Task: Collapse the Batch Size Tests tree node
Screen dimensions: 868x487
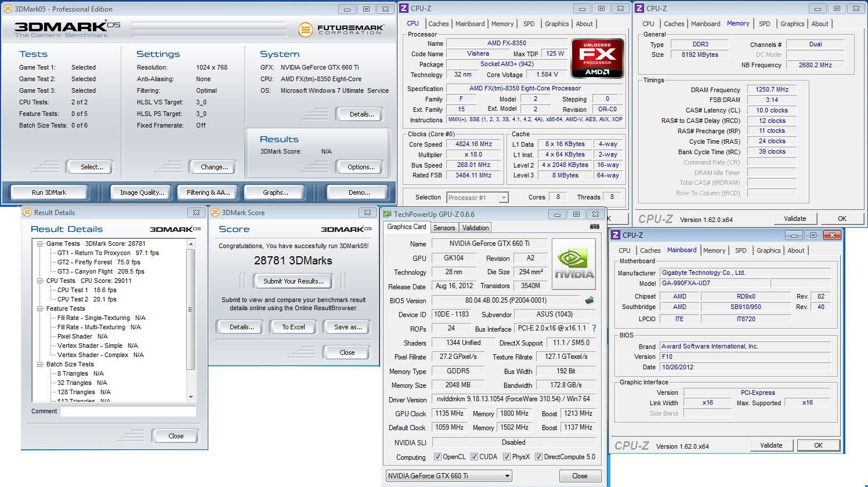Action: tap(40, 365)
